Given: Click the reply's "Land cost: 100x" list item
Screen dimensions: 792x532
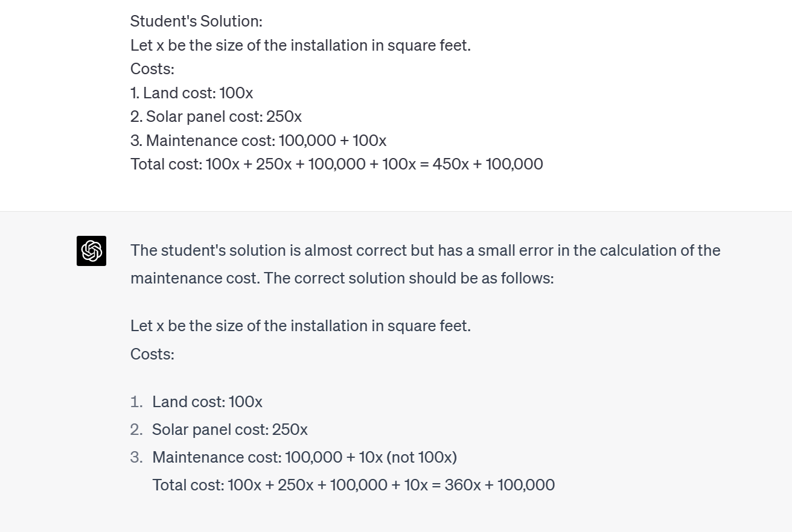Looking at the screenshot, I should 207,402.
